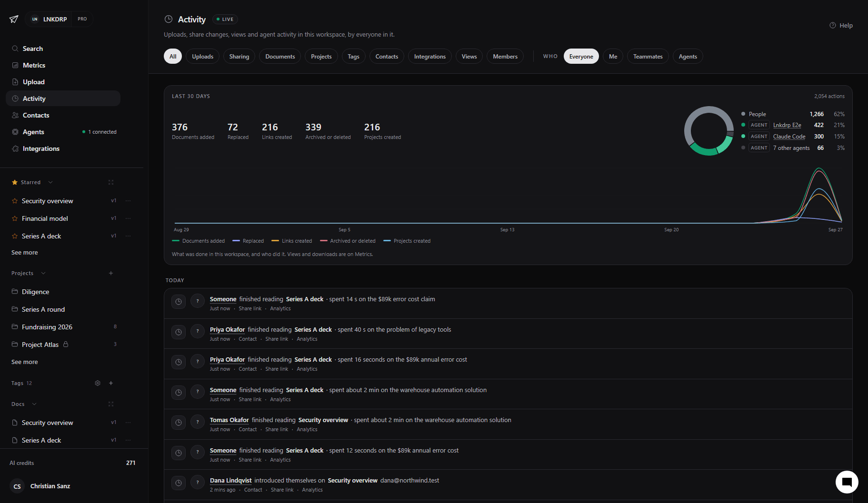Click the Help icon link
The width and height of the screenshot is (868, 503).
[841, 25]
